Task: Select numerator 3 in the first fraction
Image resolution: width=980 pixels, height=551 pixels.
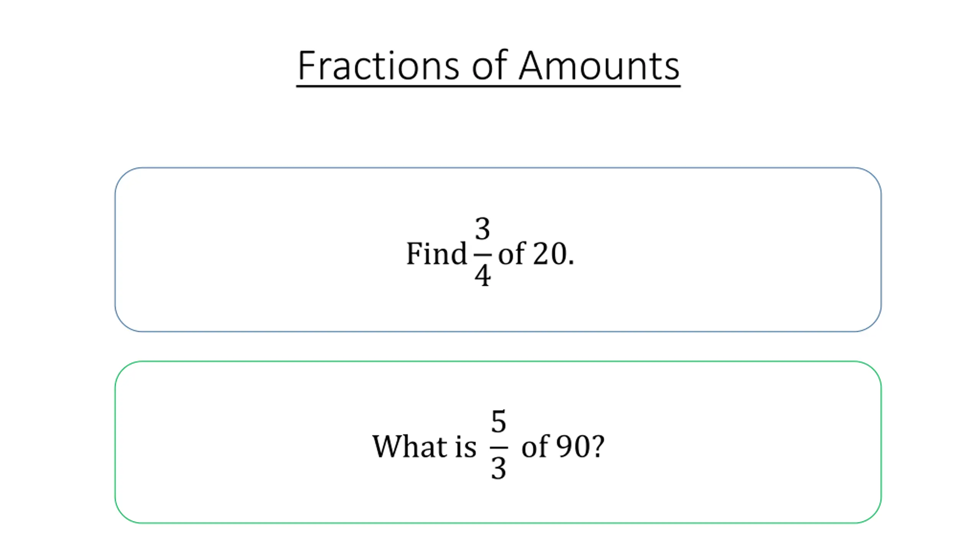Action: 482,228
